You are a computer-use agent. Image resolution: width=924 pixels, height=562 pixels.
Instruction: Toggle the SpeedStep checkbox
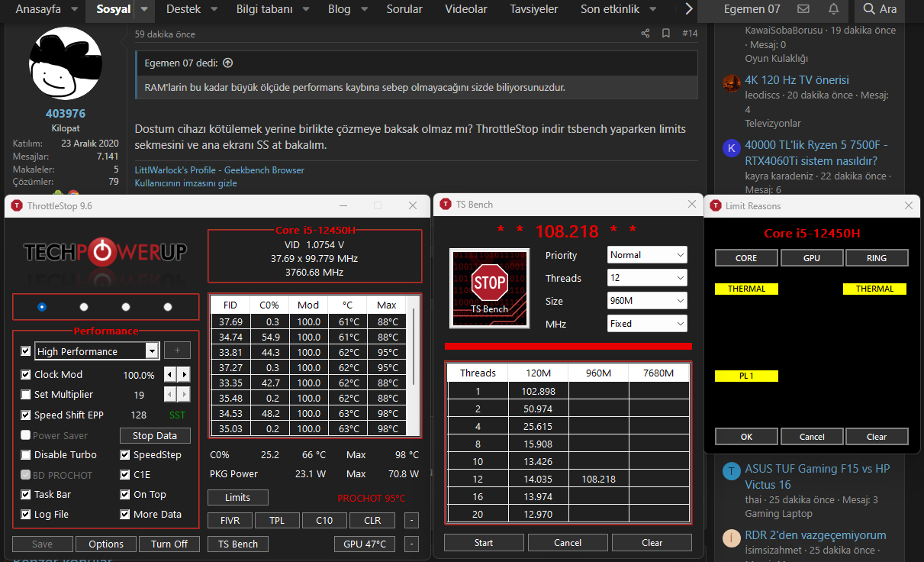click(x=125, y=455)
